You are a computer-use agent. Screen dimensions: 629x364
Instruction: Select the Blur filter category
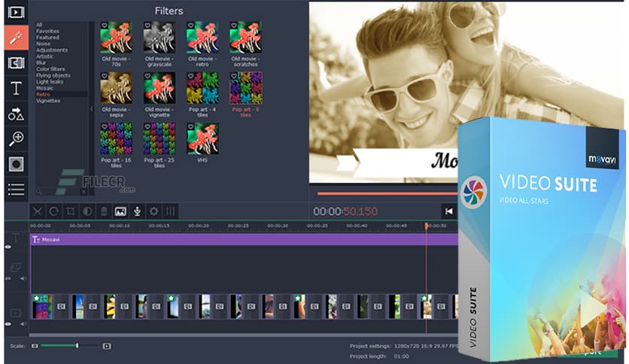point(41,63)
